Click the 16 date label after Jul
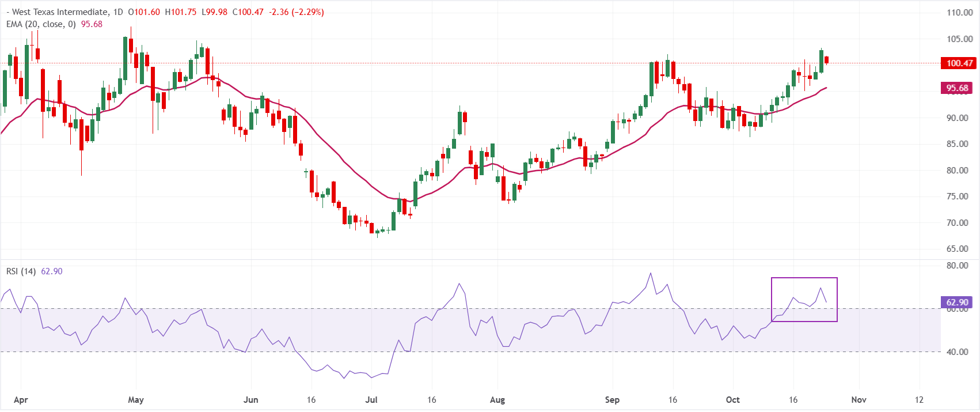This screenshot has width=980, height=412. point(432,400)
